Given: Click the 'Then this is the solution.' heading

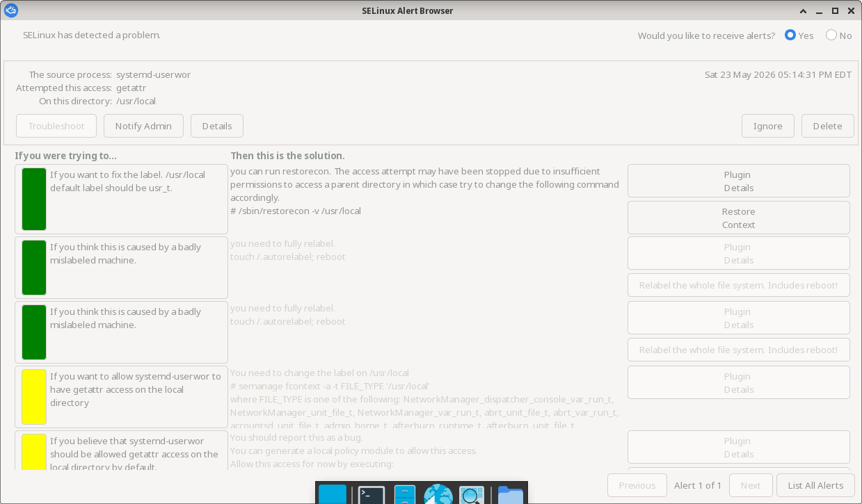Looking at the screenshot, I should pyautogui.click(x=287, y=156).
